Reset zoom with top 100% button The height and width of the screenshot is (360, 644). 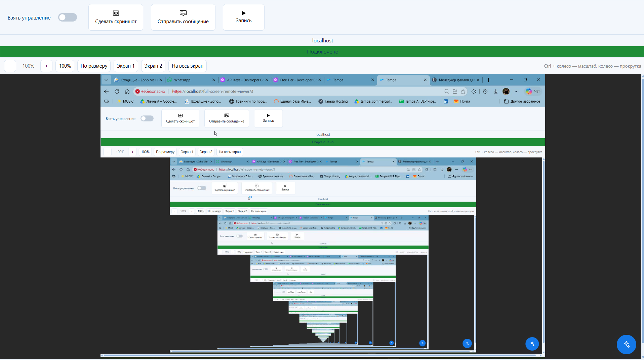click(x=65, y=66)
